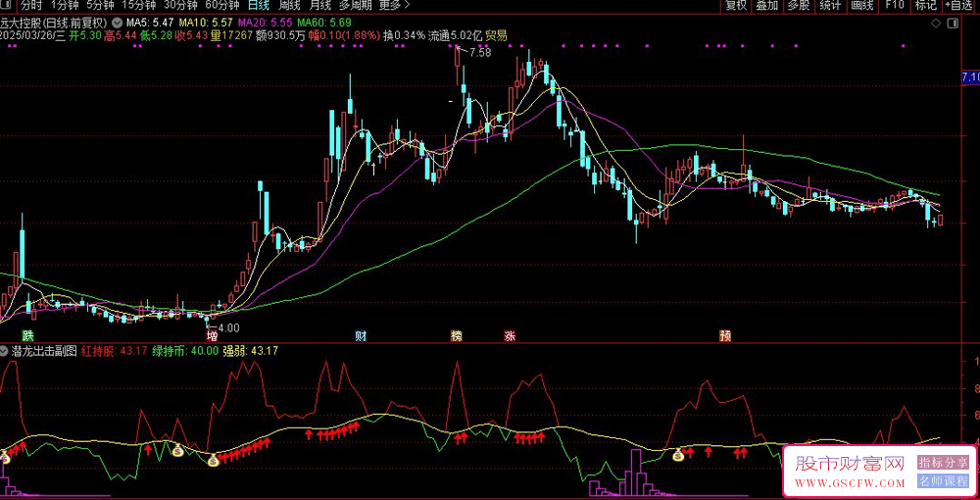Toggle the side panel layout icon

tap(953, 24)
